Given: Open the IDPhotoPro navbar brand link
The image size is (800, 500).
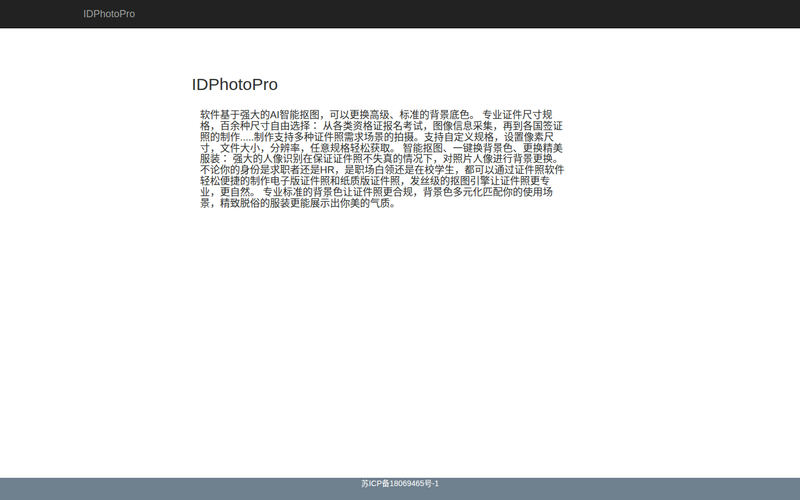Looking at the screenshot, I should [x=109, y=14].
